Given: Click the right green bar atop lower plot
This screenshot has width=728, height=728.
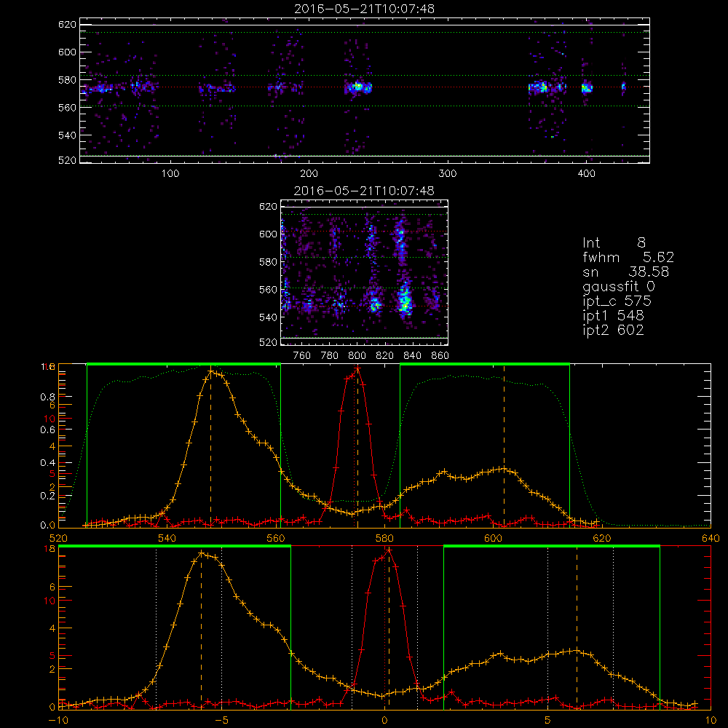Looking at the screenshot, I should coord(552,546).
